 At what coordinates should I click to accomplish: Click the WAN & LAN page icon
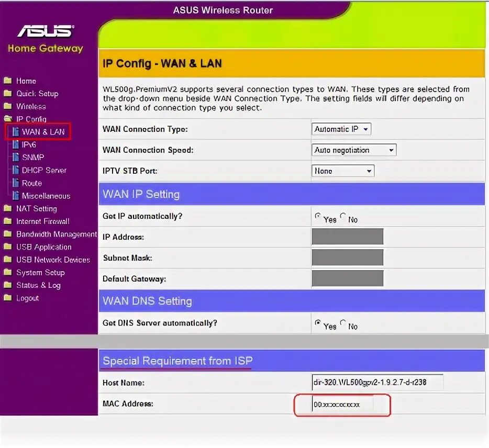15,131
